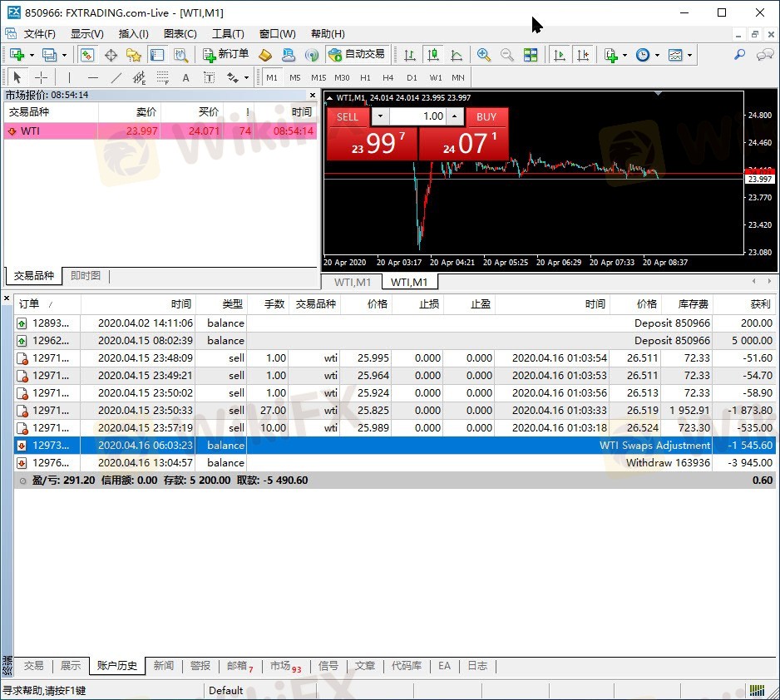Click the zoom in magnifier icon
The width and height of the screenshot is (780, 700).
[483, 55]
